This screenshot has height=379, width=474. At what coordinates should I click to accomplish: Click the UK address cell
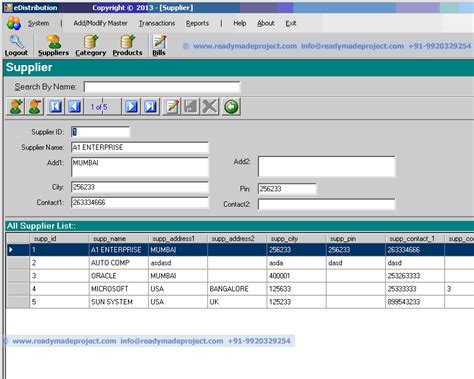(237, 302)
